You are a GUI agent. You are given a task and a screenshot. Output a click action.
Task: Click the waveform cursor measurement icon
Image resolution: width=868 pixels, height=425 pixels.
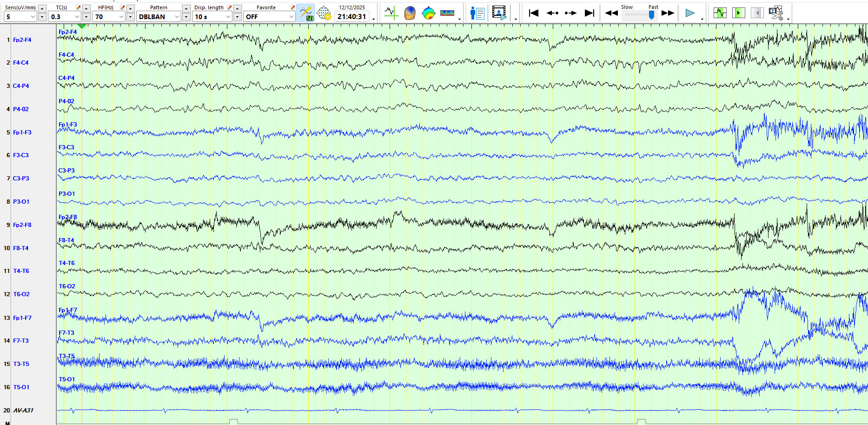[391, 13]
